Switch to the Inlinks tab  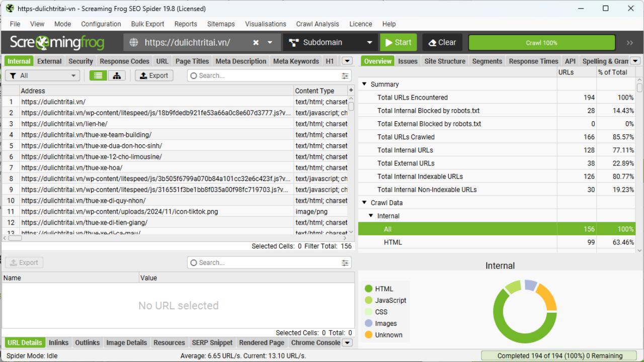coord(58,342)
